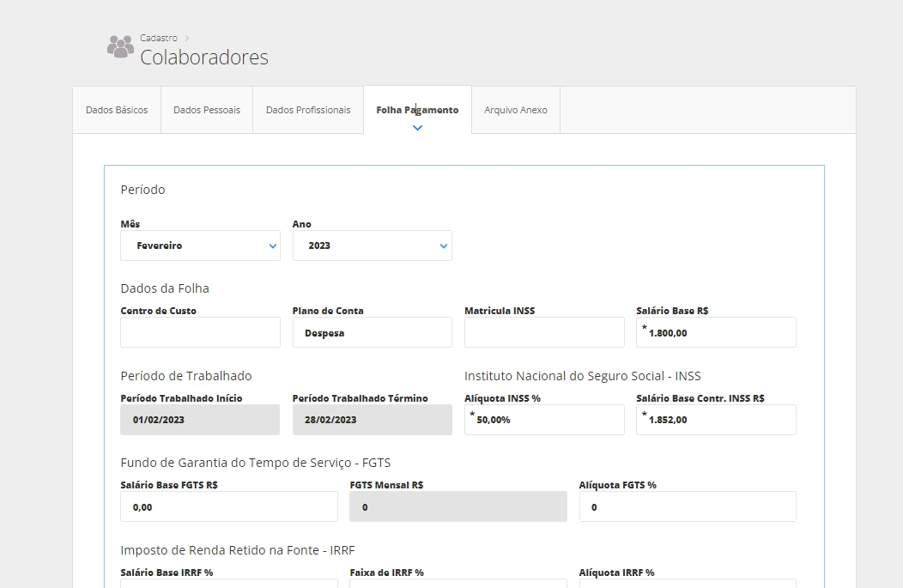Click the Cadastro breadcrumb link
The image size is (903, 588).
pyautogui.click(x=159, y=38)
